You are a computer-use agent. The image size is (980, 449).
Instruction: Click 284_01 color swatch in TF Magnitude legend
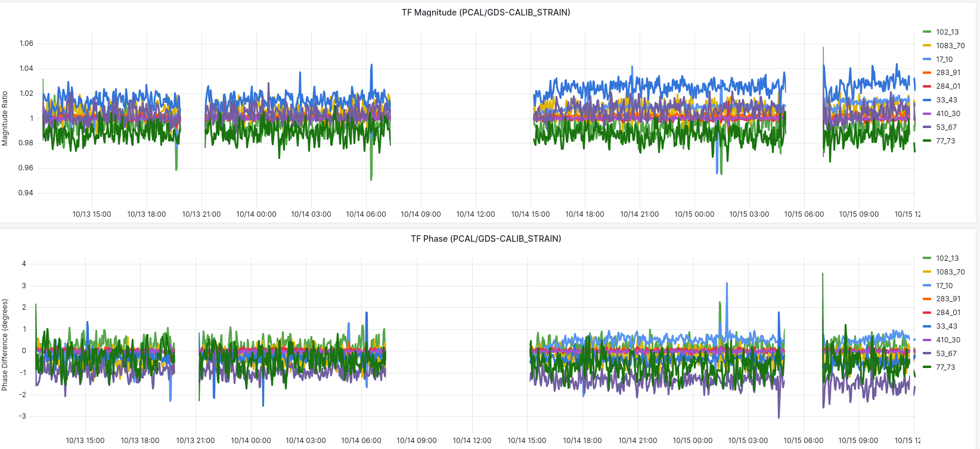click(x=927, y=86)
